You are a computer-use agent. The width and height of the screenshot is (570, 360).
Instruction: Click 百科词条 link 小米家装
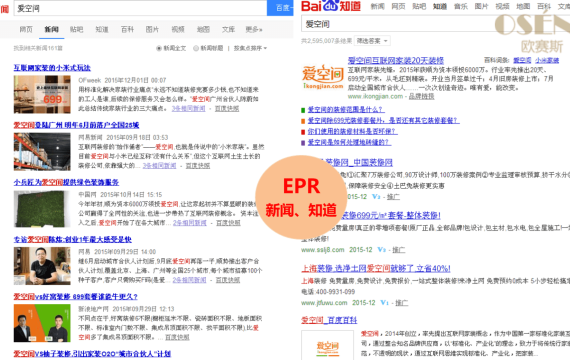pos(547,60)
